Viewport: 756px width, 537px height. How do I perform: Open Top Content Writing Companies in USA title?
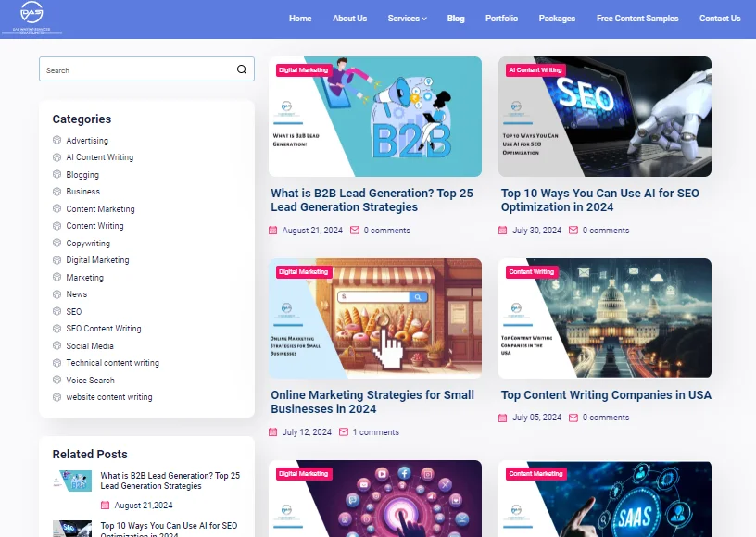(x=606, y=395)
